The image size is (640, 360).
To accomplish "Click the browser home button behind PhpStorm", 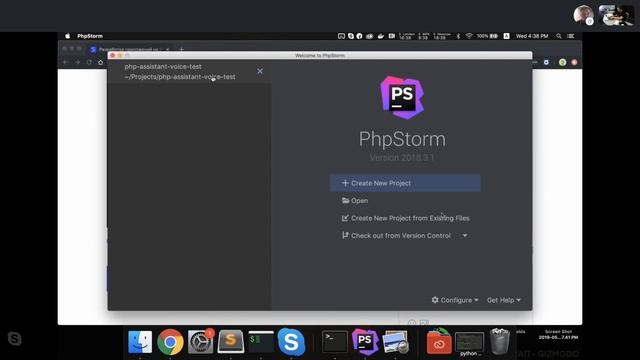I will point(100,62).
